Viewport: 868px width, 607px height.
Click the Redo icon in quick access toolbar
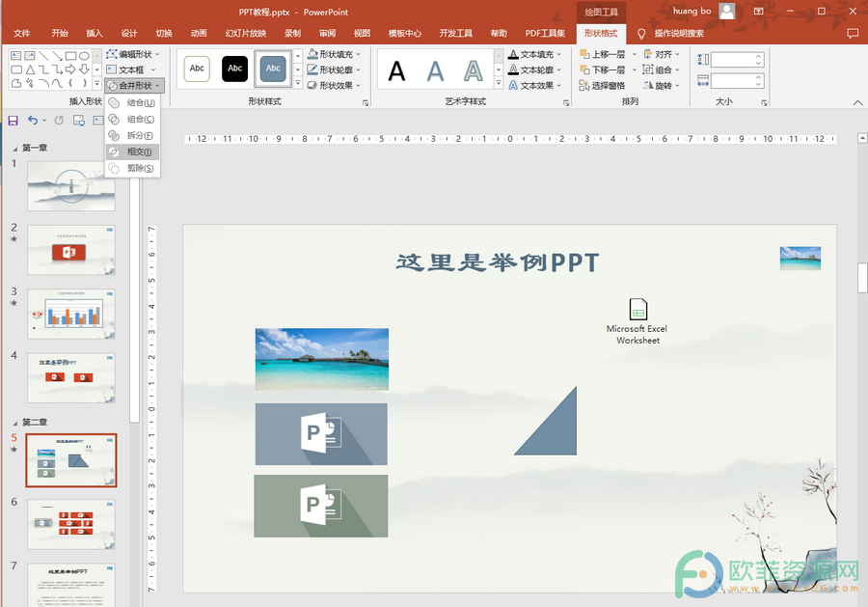(x=59, y=121)
